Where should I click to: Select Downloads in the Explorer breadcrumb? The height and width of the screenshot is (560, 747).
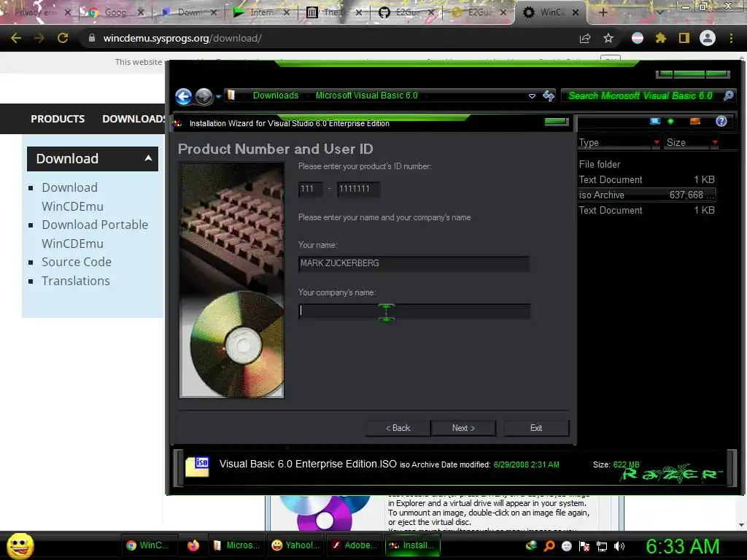(x=275, y=96)
